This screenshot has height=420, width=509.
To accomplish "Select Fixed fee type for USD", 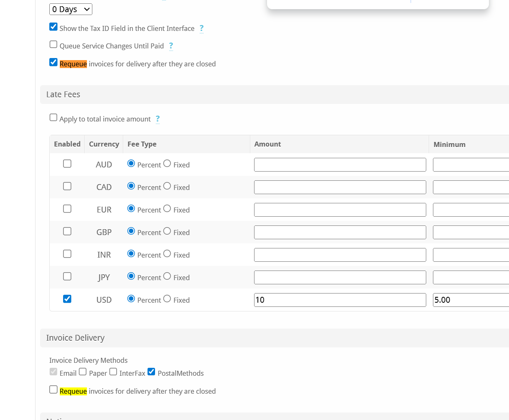I will coord(167,299).
